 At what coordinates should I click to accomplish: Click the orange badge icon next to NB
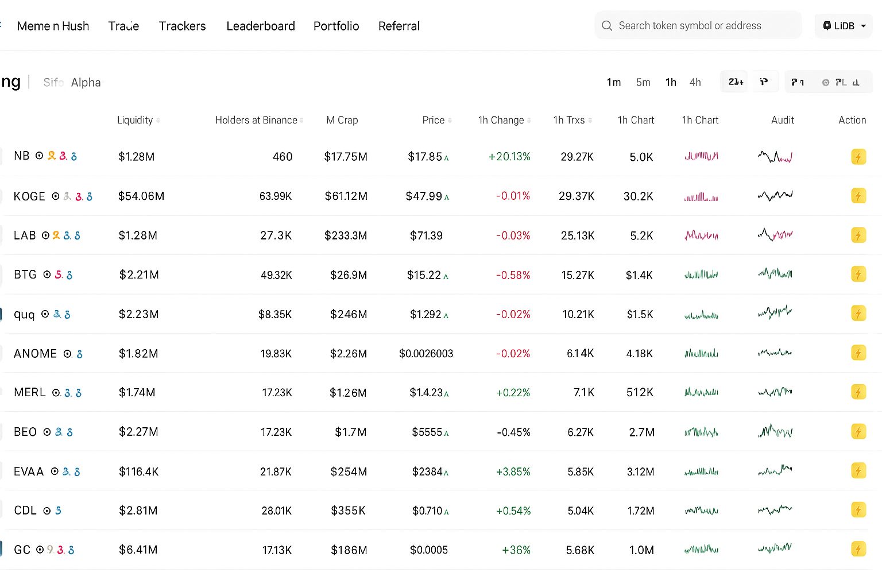click(52, 156)
